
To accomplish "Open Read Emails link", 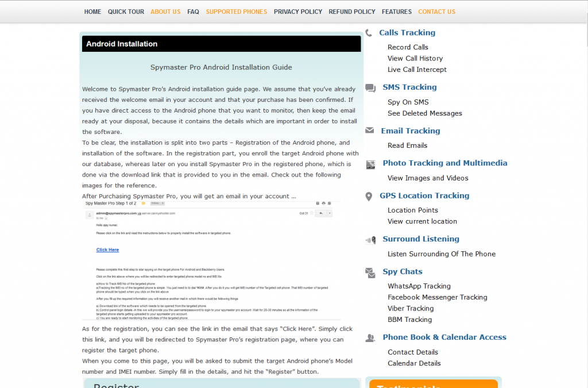I will [x=407, y=145].
